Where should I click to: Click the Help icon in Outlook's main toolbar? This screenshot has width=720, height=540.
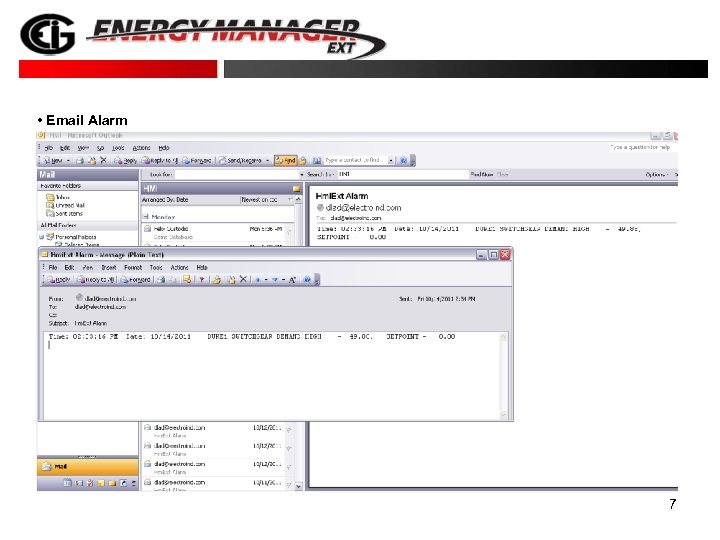pos(403,161)
